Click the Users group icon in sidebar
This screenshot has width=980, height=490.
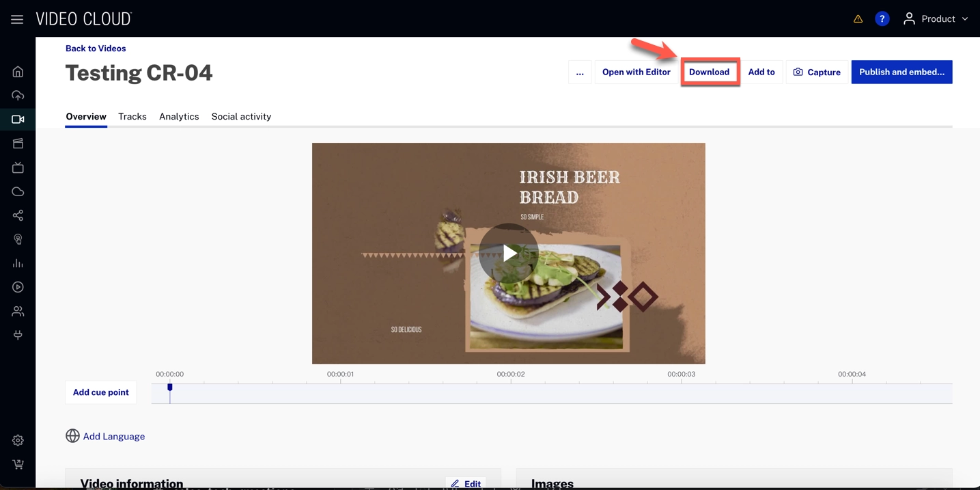click(18, 311)
